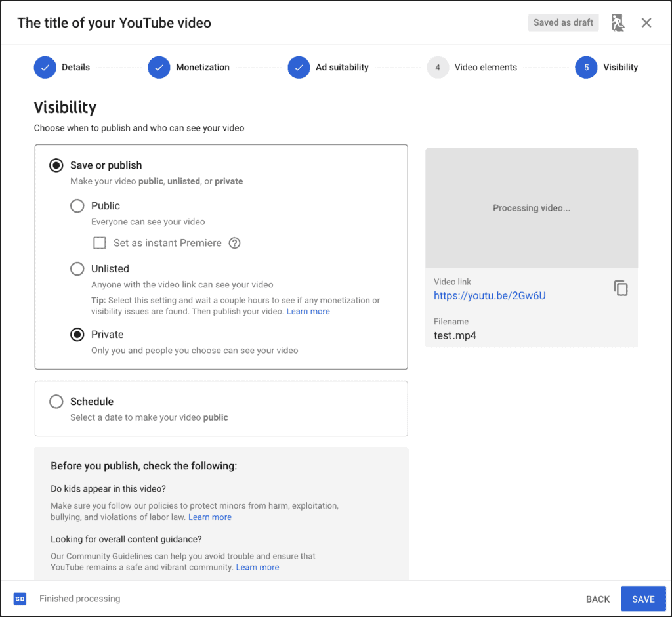Click the Details step checkmark circle

tap(45, 68)
